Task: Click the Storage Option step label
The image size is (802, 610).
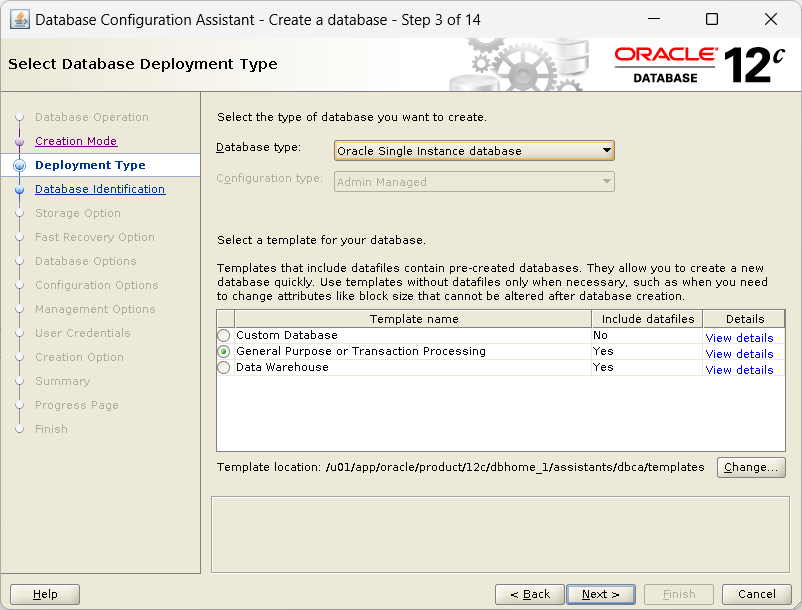Action: point(78,213)
